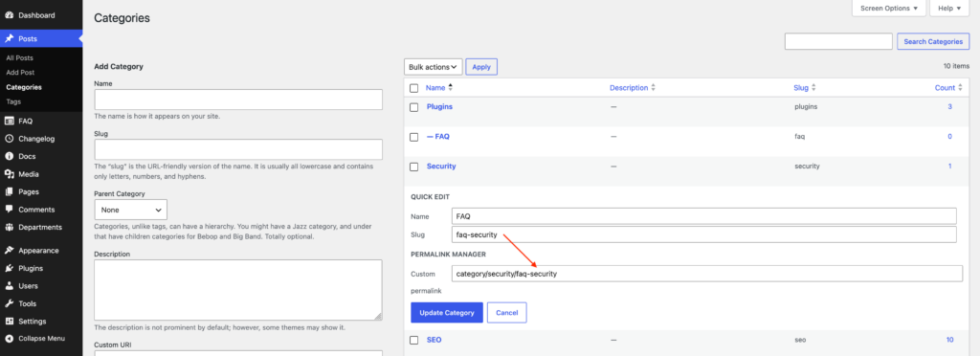Check the Security category checkbox
The width and height of the screenshot is (980, 356).
tap(413, 167)
